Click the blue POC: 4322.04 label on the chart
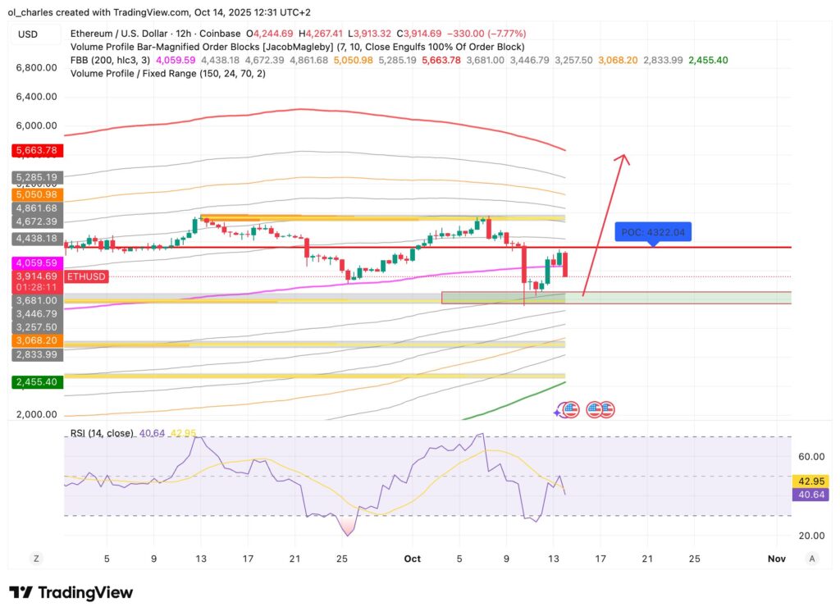The height and width of the screenshot is (616, 840). (653, 232)
